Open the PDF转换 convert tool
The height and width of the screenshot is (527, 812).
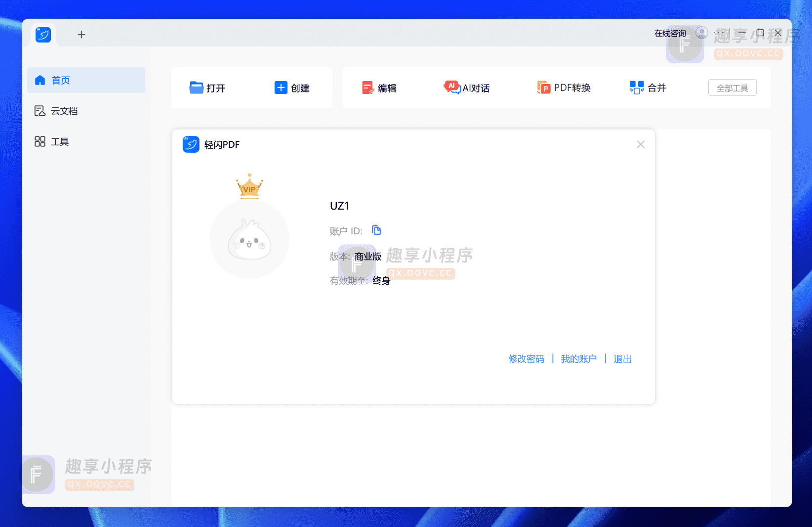tap(564, 88)
